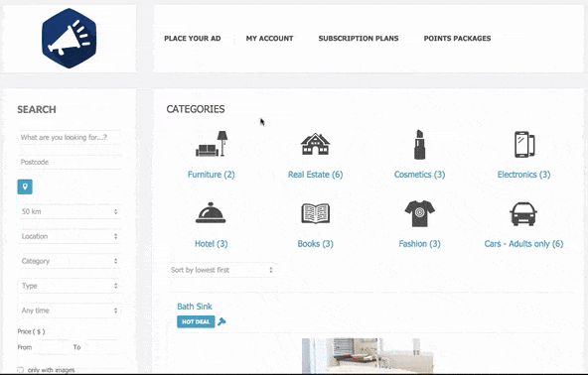Focus the Postcode input field
The width and height of the screenshot is (588, 375).
70,163
